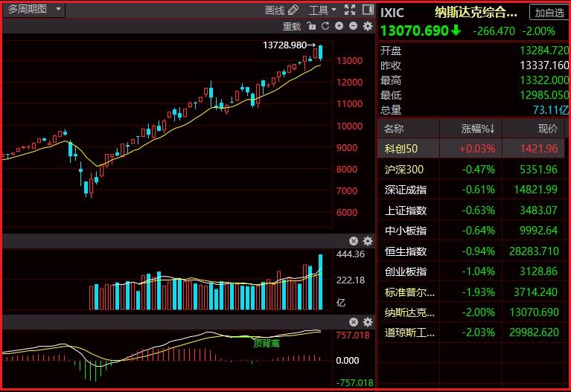Click -2.03% change in 道琼斯 row

478,332
